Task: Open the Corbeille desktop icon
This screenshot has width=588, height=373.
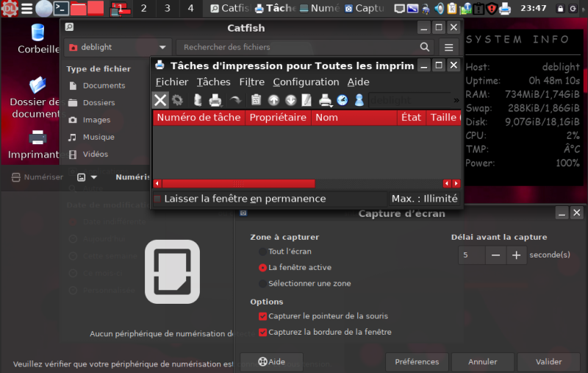Action: (38, 39)
